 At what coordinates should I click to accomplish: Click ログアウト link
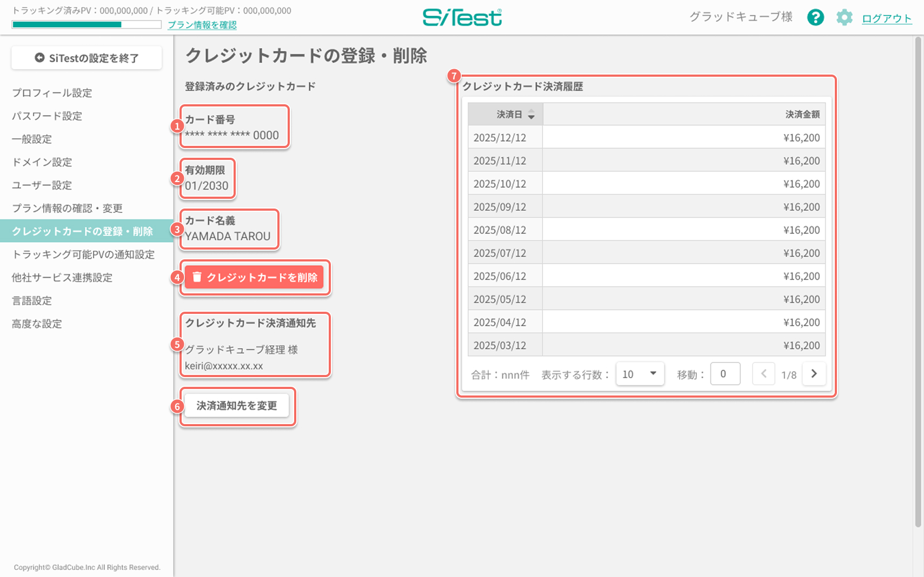pos(887,18)
